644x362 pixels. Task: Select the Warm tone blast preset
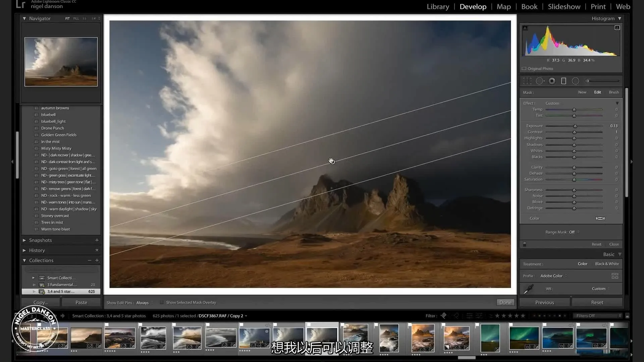(x=55, y=229)
